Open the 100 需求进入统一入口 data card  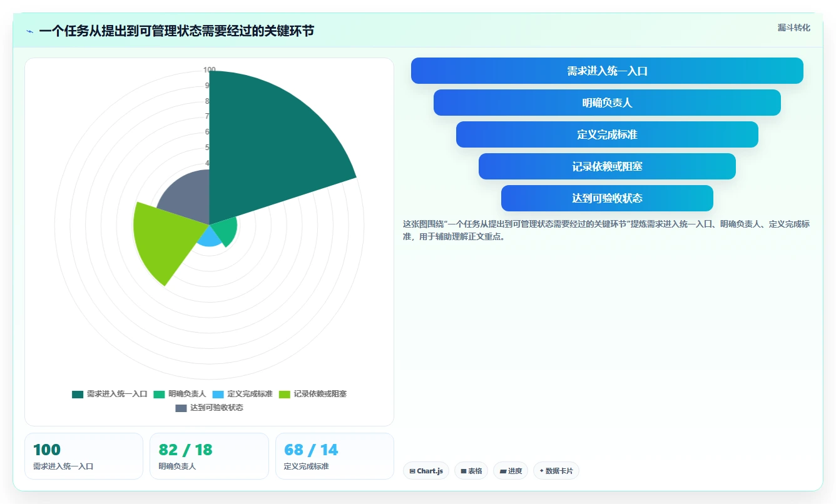coord(84,456)
